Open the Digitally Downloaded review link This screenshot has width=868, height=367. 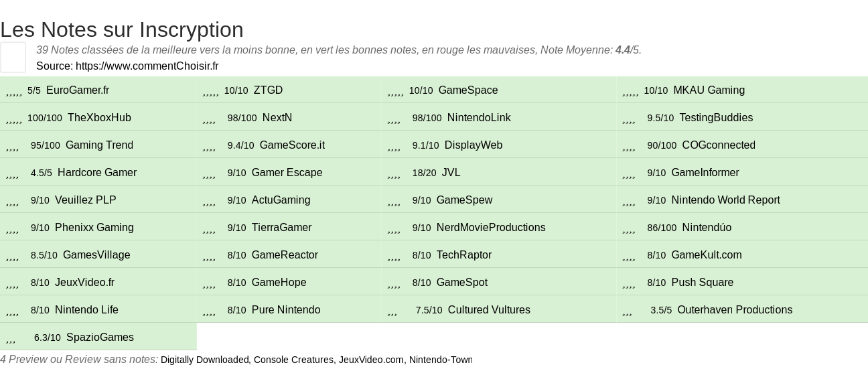pos(206,360)
